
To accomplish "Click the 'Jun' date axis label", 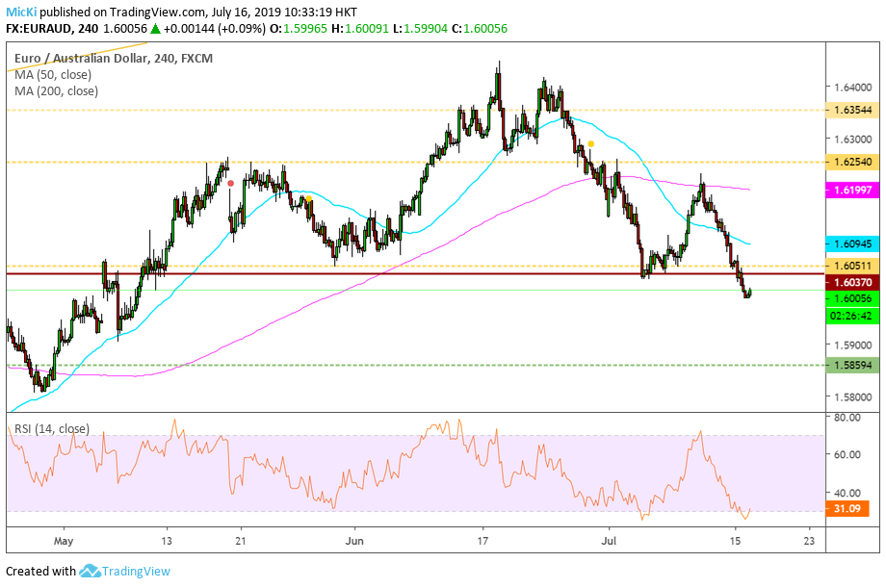I will 354,541.
